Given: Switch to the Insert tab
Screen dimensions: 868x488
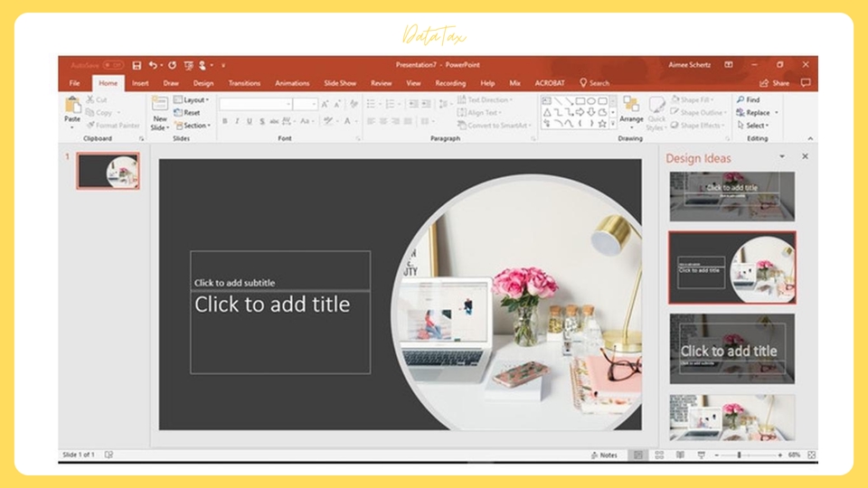Looking at the screenshot, I should (x=140, y=83).
